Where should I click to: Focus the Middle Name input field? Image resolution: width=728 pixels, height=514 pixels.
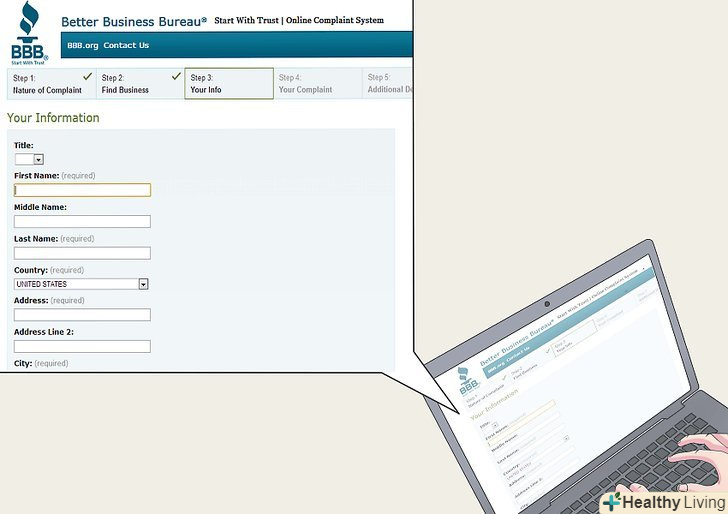pos(82,221)
